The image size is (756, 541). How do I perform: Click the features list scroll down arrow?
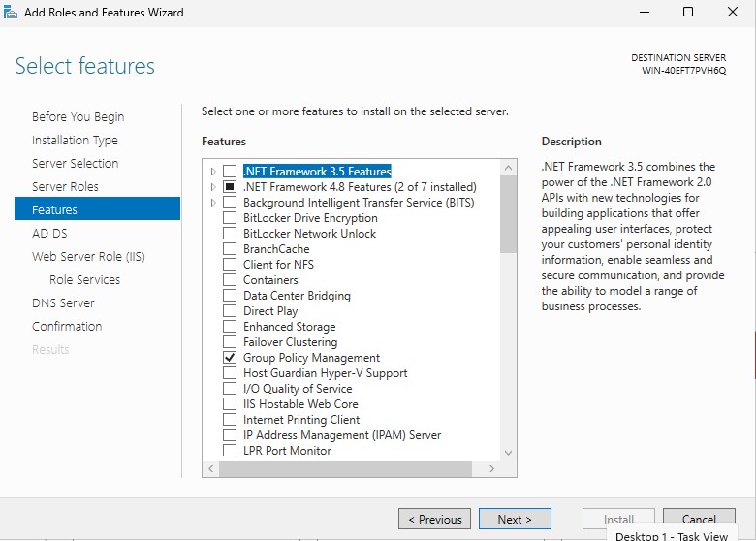tap(508, 452)
